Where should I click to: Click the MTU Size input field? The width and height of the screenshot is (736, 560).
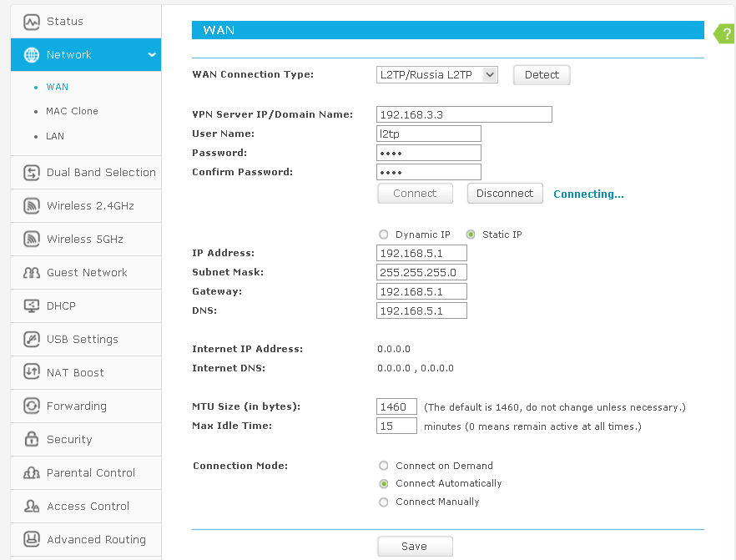pyautogui.click(x=396, y=407)
